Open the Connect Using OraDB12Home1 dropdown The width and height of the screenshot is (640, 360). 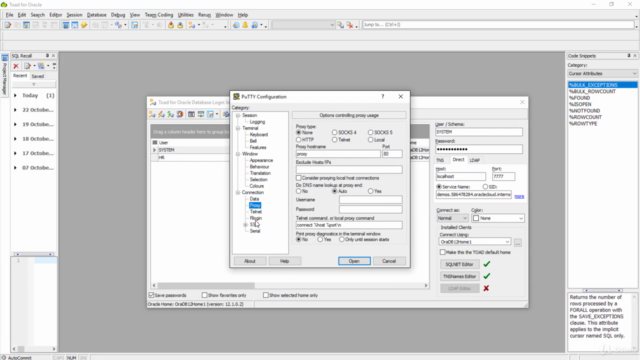(x=475, y=242)
